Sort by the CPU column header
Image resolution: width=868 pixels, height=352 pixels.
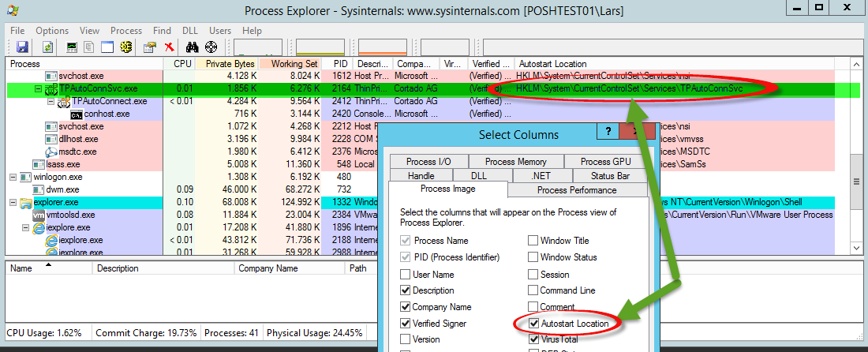(x=179, y=64)
